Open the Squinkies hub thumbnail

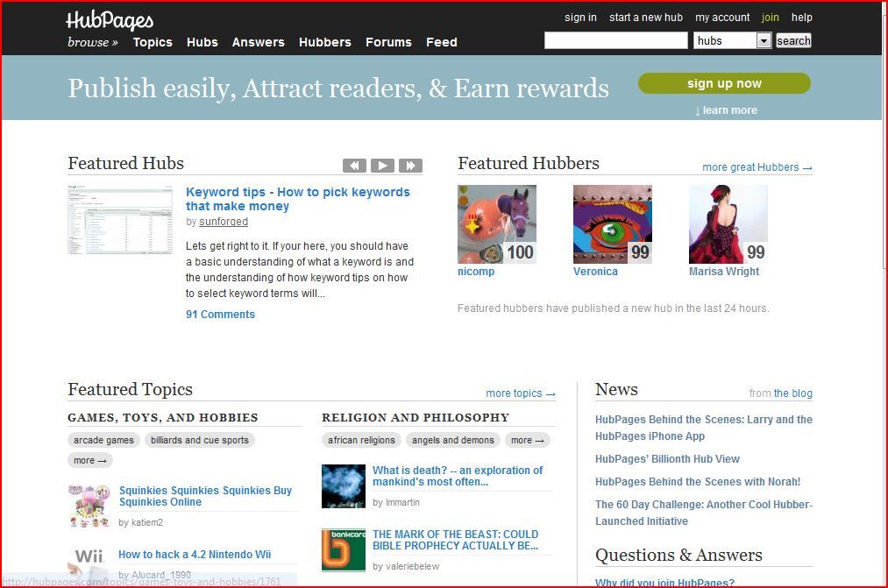[x=89, y=506]
